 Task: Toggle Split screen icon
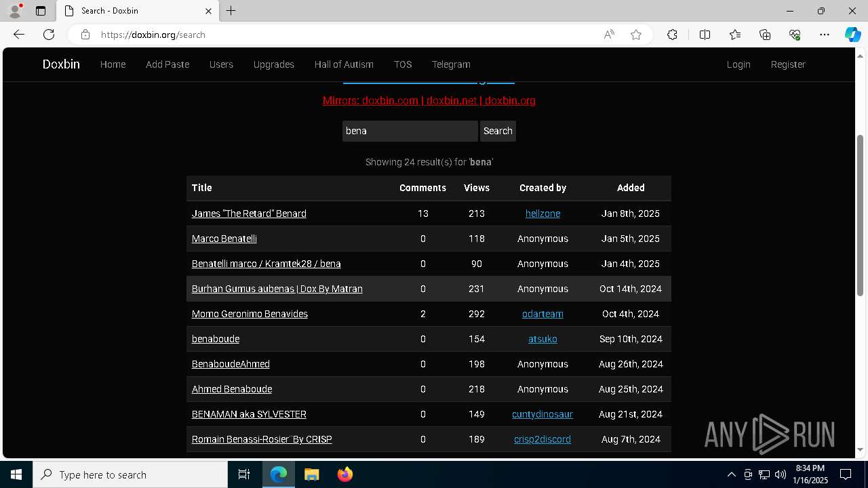pyautogui.click(x=705, y=35)
